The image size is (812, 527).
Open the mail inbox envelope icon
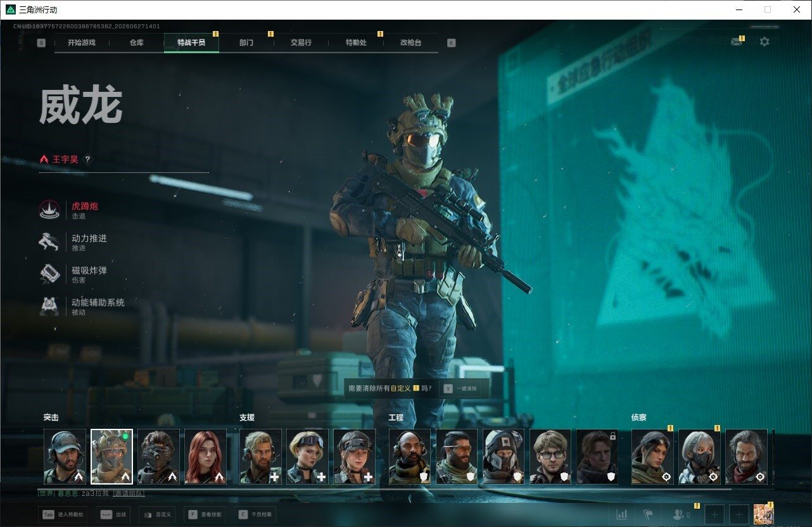tap(736, 42)
